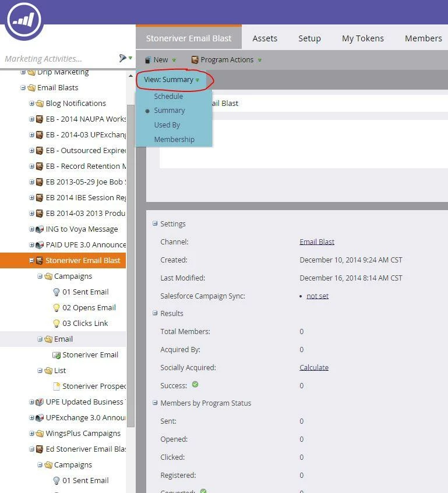Click 'December 10, 2014 9:24 AM CST' value
Image resolution: width=448 pixels, height=493 pixels.
351,260
